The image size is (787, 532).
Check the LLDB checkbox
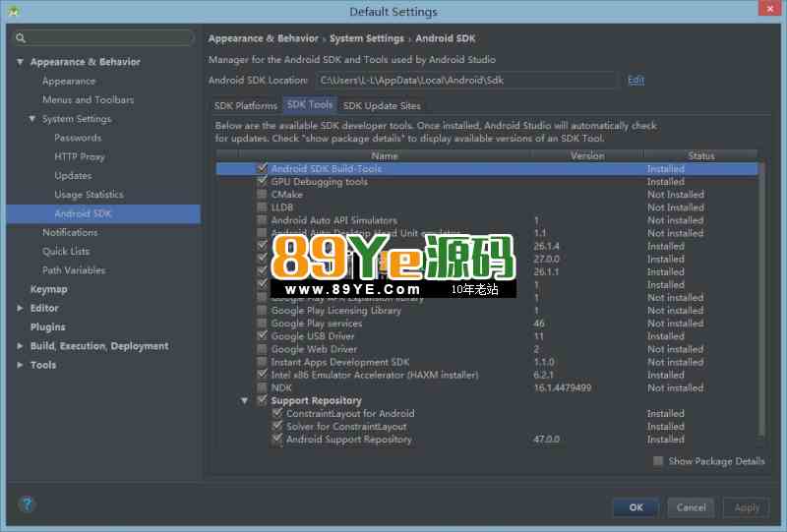(262, 207)
